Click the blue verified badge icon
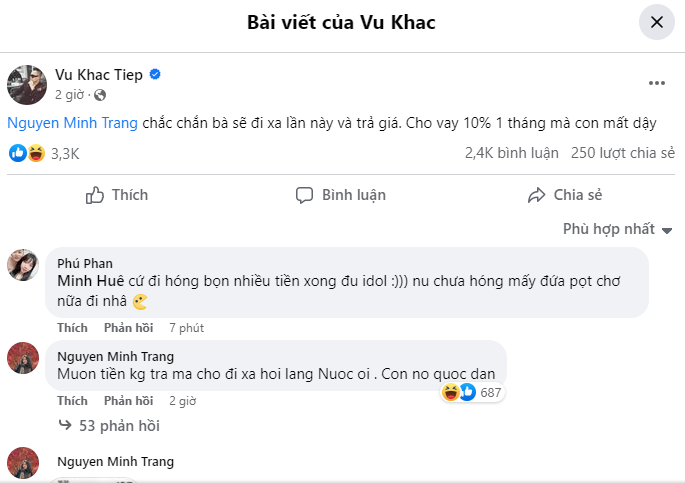The width and height of the screenshot is (685, 483). [156, 75]
